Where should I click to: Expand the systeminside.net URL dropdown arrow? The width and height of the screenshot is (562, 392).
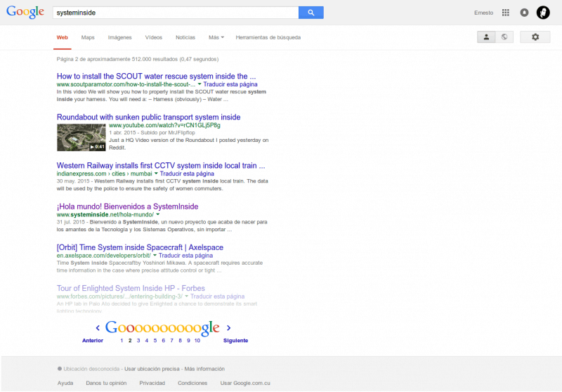coord(157,215)
